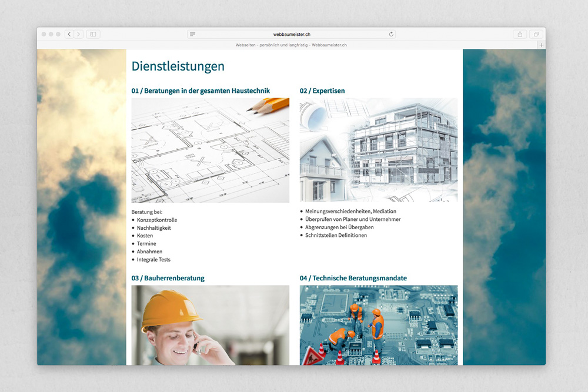Open the 02 / Expertisen heading

coord(322,91)
